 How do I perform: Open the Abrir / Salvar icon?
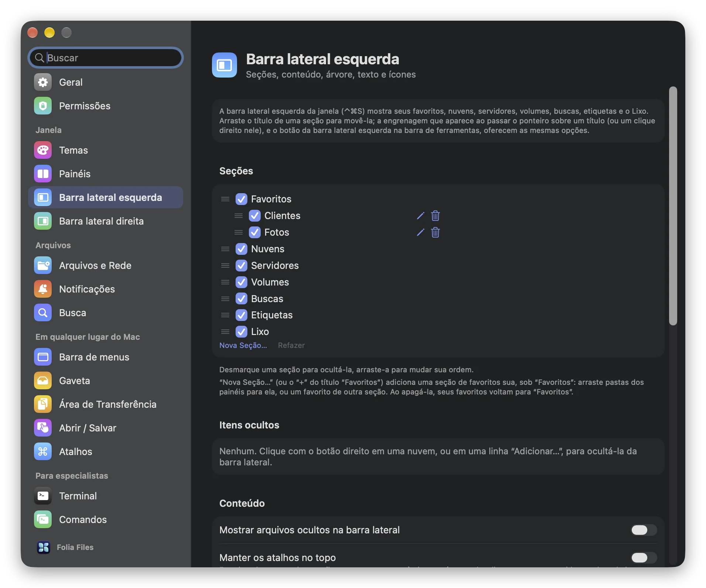click(43, 428)
